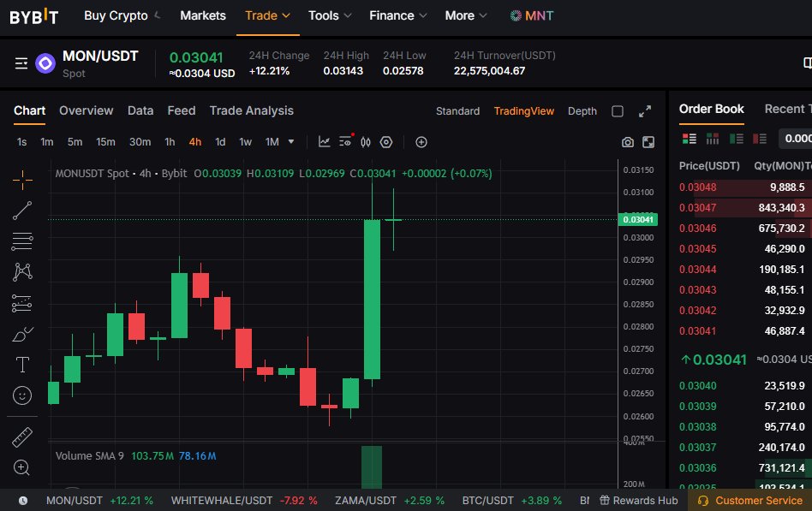Image resolution: width=812 pixels, height=511 pixels.
Task: Open the order book price precision dropdown
Action: click(796, 138)
